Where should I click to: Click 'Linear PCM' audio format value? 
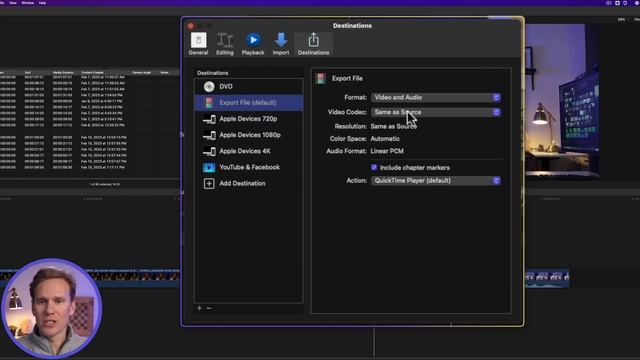(387, 151)
